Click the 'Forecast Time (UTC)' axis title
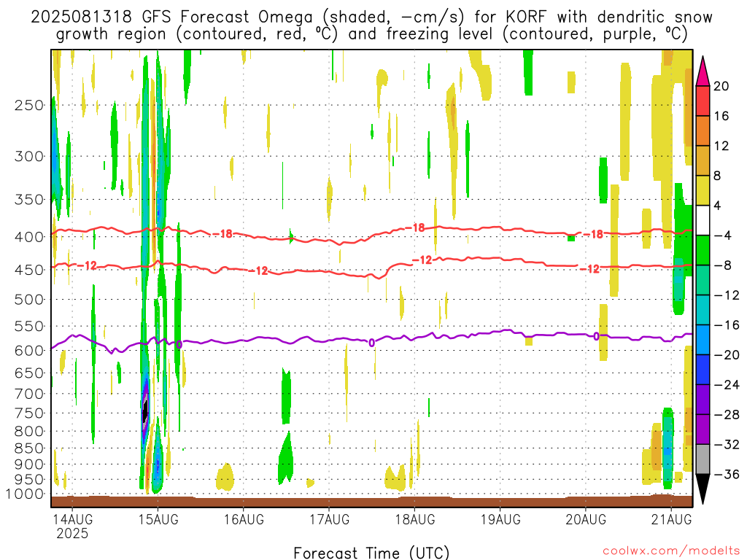The height and width of the screenshot is (560, 747). (371, 553)
